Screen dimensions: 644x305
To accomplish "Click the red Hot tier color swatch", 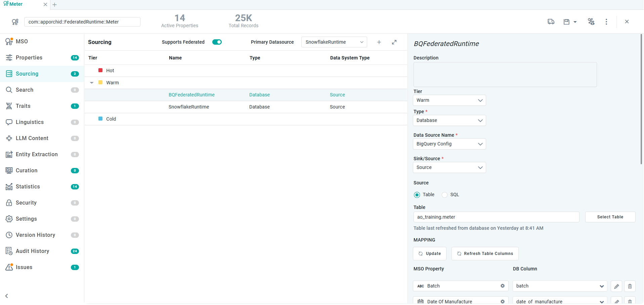I will [x=100, y=71].
